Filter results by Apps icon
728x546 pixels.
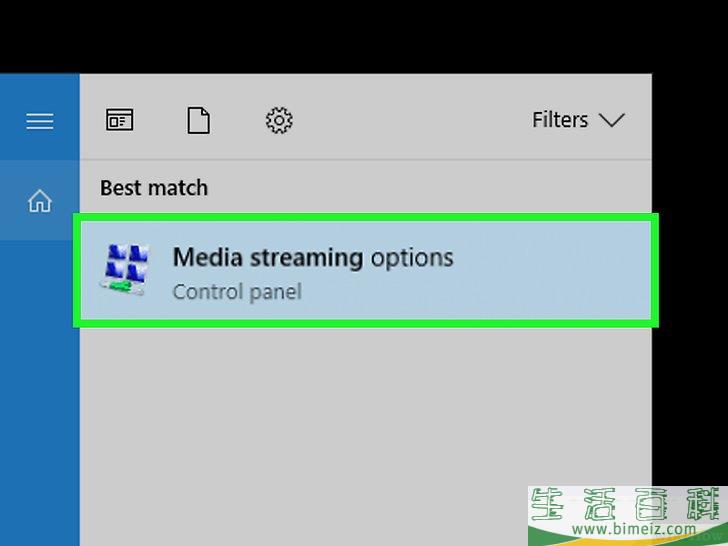(x=119, y=120)
